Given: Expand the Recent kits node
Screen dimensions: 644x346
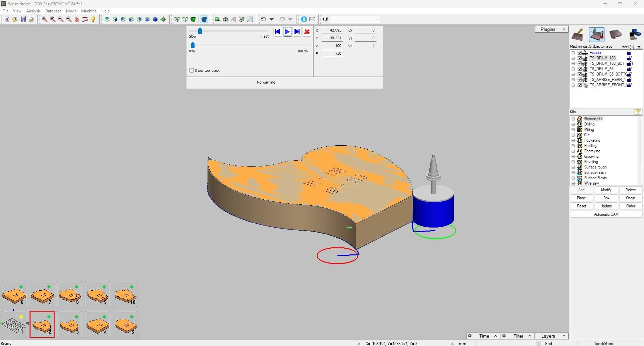Looking at the screenshot, I should pyautogui.click(x=573, y=119).
